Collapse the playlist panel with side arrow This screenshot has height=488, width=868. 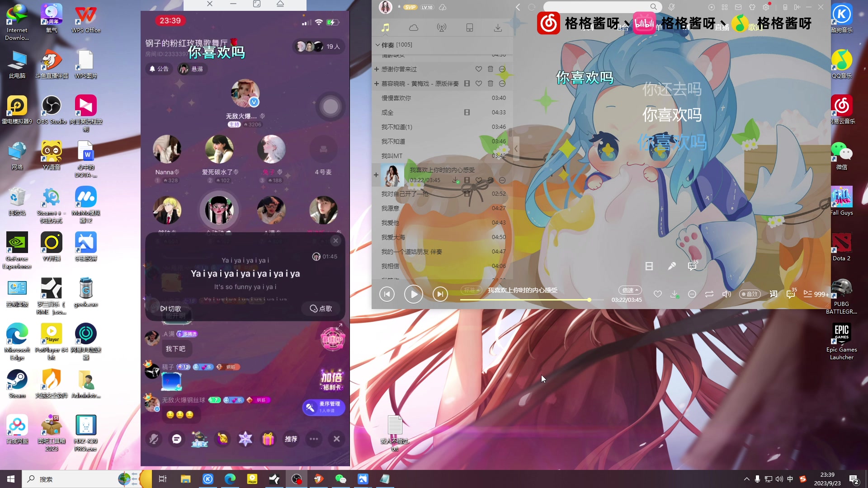point(516,149)
